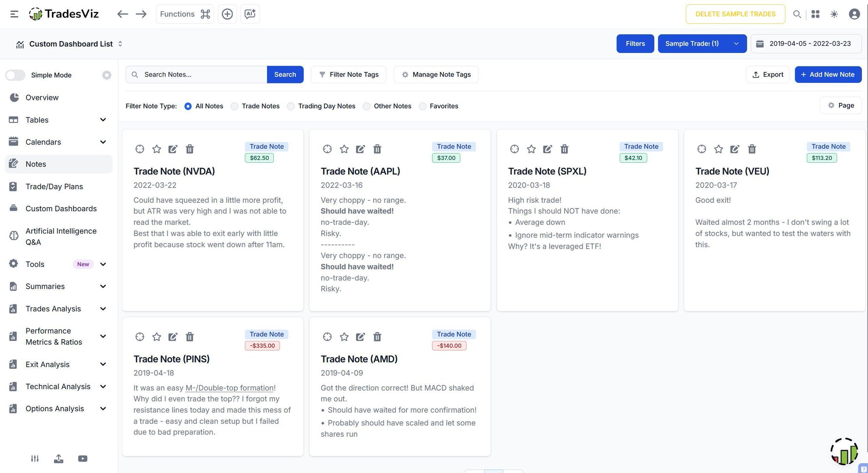The height and width of the screenshot is (473, 868).
Task: Toggle the light/dark theme sun icon
Action: pos(834,14)
